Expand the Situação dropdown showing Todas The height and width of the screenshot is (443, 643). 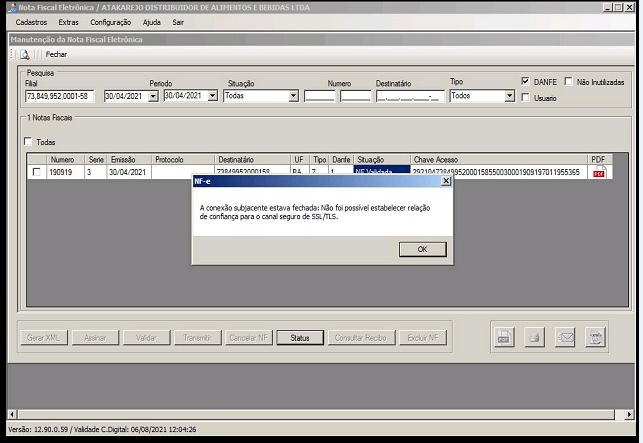point(293,96)
